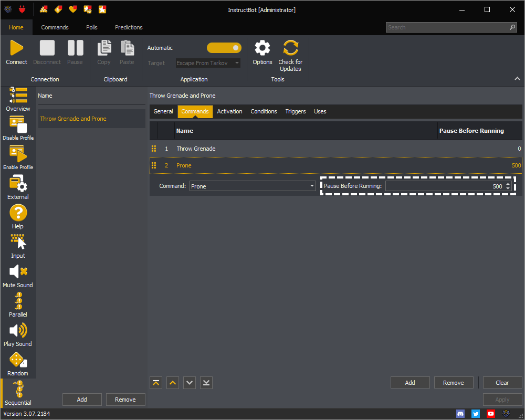Open the Commands ribbon tab
The width and height of the screenshot is (525, 420).
click(55, 27)
